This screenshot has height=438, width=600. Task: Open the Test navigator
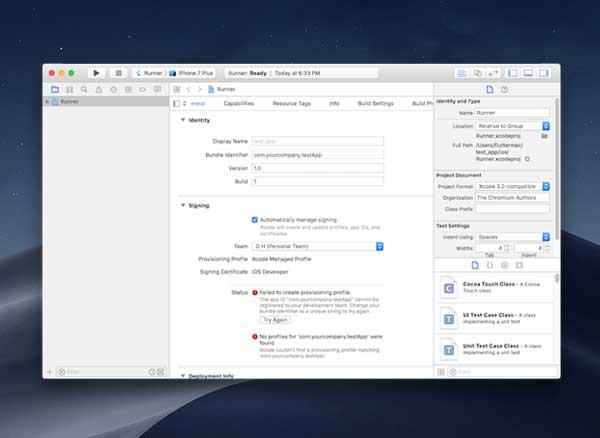(113, 90)
